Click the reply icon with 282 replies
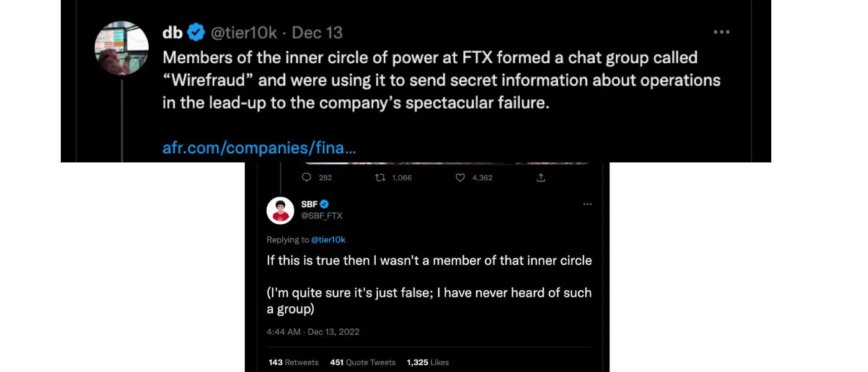This screenshot has height=372, width=868. tap(306, 177)
